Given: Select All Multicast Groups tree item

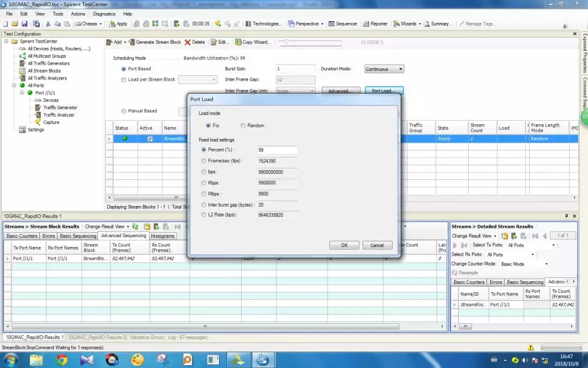Looking at the screenshot, I should pyautogui.click(x=47, y=56).
